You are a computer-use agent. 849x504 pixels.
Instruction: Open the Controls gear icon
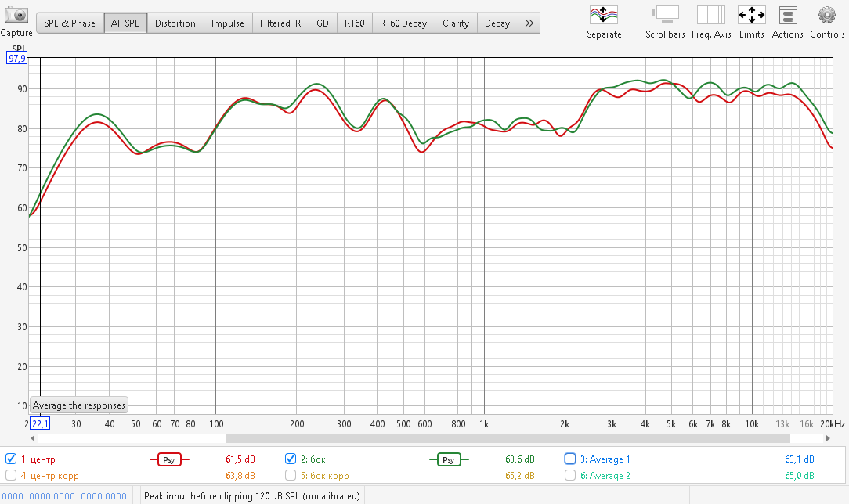[827, 15]
